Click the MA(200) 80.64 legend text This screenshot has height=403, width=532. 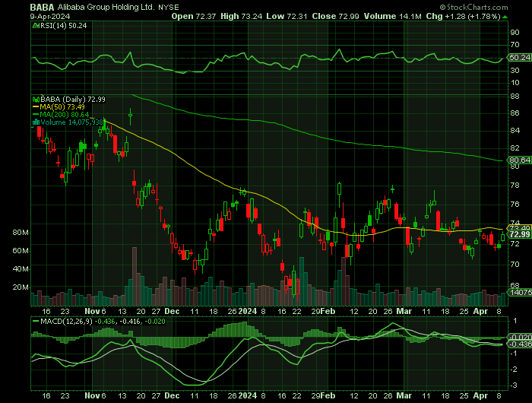(65, 115)
